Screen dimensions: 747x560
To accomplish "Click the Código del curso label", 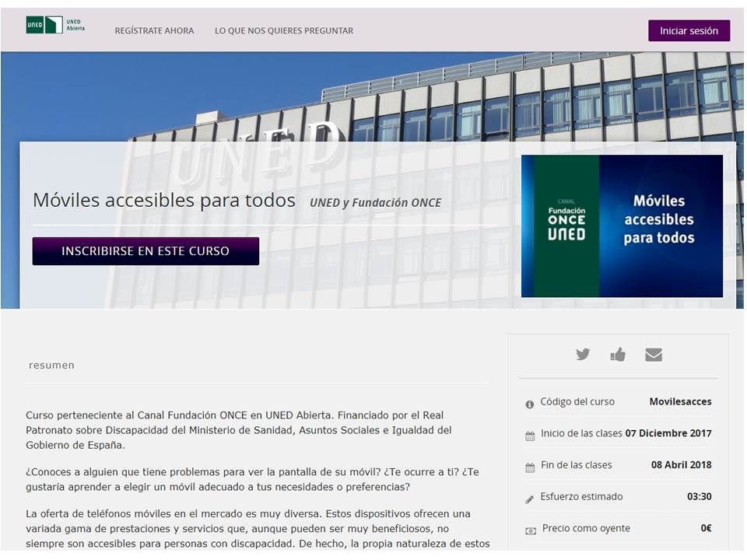I will (577, 402).
